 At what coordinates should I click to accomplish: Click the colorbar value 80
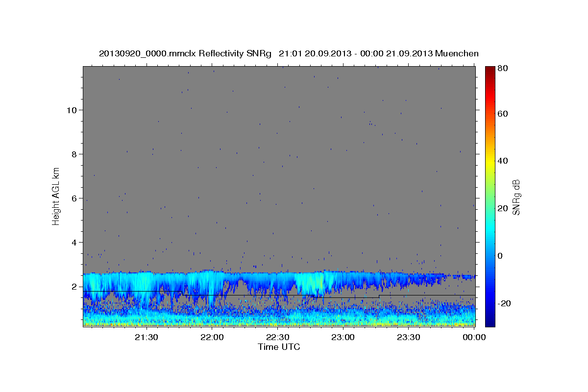(504, 69)
